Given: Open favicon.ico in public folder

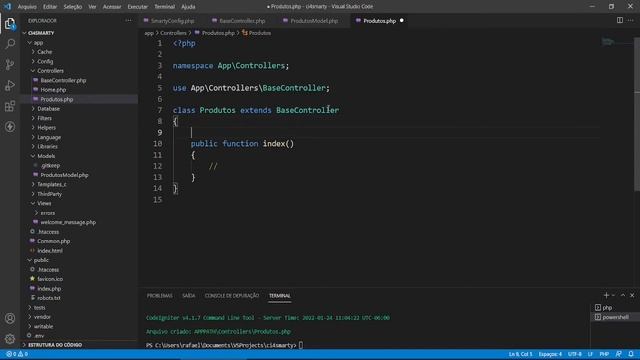Looking at the screenshot, I should pos(50,279).
